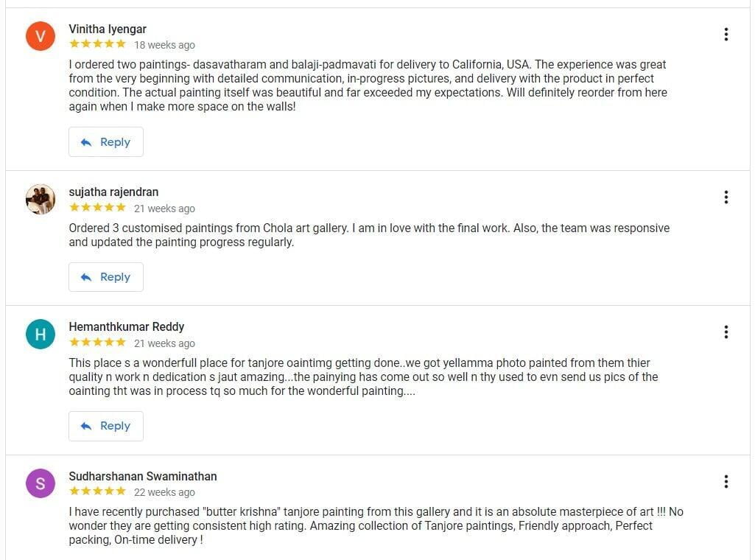Reply to sujatha rajendran's review
This screenshot has height=560, width=755.
pyautogui.click(x=106, y=277)
